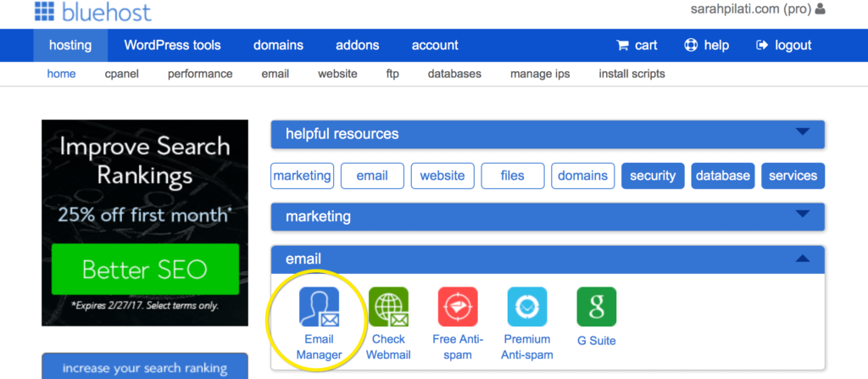Click the logout text link
The image size is (868, 379).
point(793,46)
